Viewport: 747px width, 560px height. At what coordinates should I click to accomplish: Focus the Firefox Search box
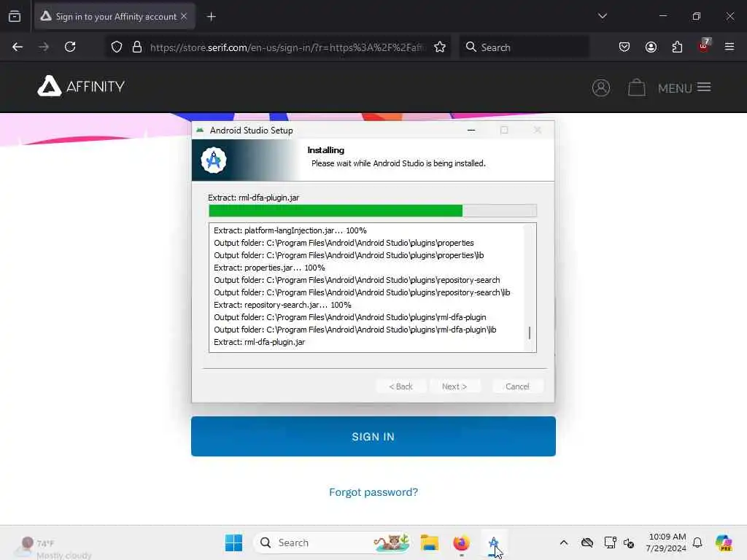click(x=524, y=47)
